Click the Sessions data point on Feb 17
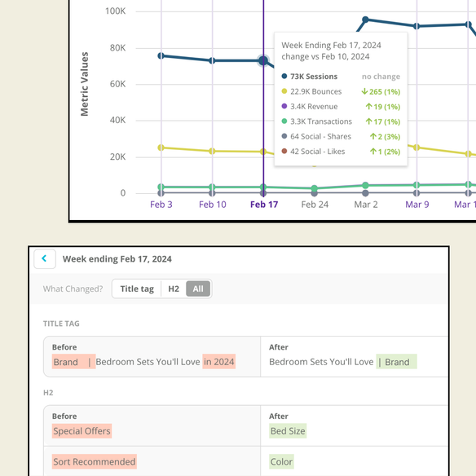 pyautogui.click(x=263, y=60)
